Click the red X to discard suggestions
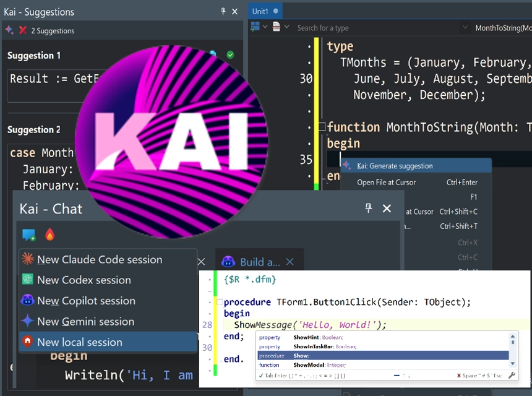 (x=23, y=30)
